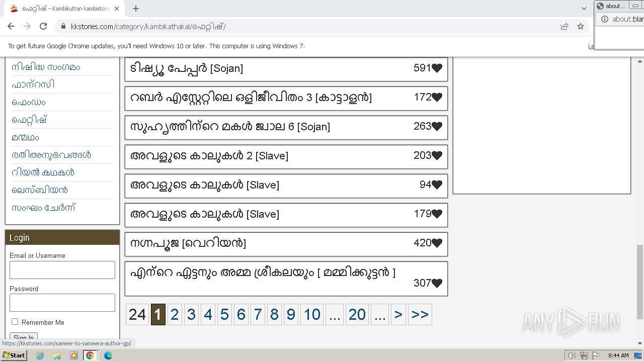Screen dimensions: 644x362
Task: Click the volume speaker tray icon
Action: click(572, 355)
